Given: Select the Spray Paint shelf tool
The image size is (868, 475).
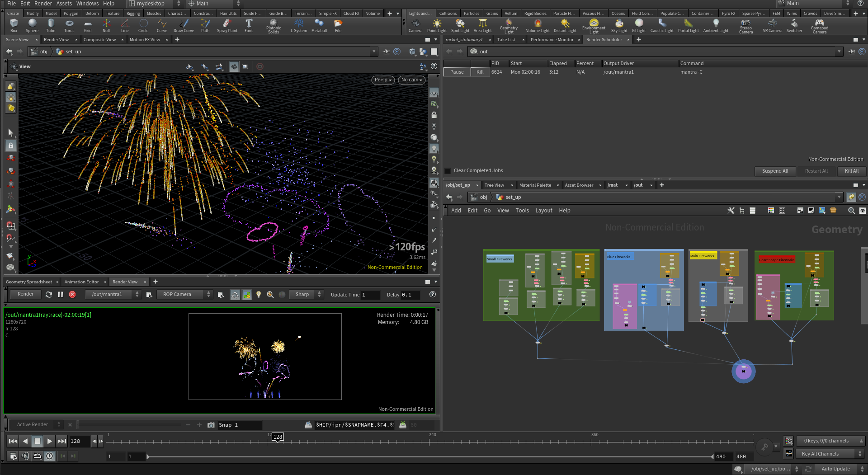Looking at the screenshot, I should [227, 25].
